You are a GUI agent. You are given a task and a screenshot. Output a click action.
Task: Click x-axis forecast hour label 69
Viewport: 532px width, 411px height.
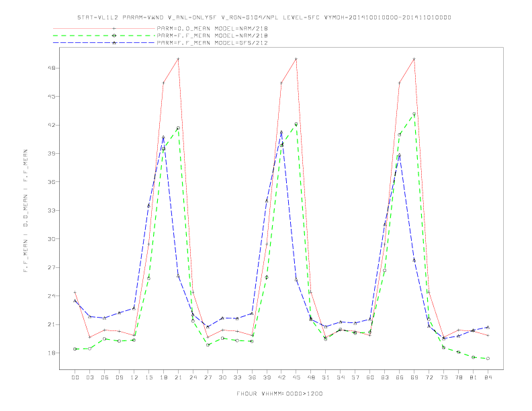(x=414, y=377)
